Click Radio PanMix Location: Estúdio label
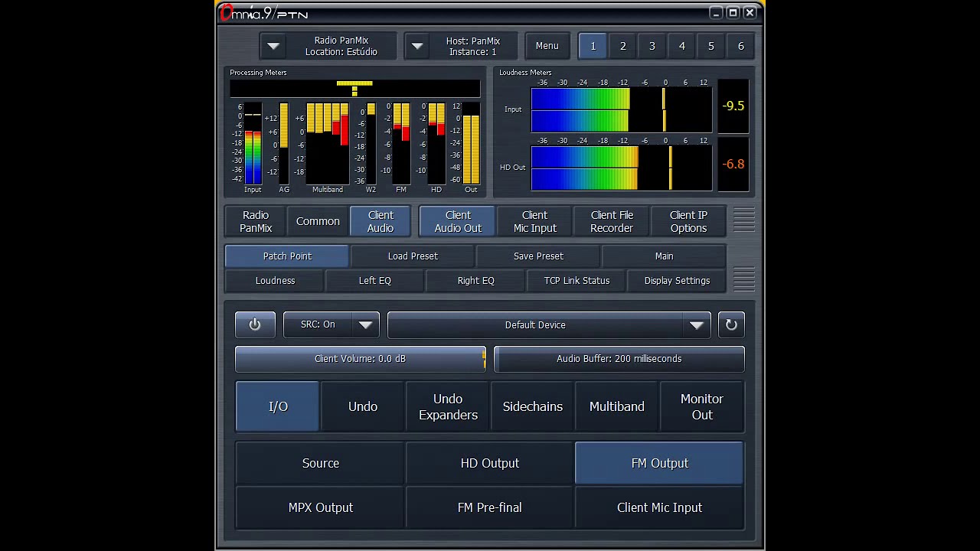 click(341, 46)
